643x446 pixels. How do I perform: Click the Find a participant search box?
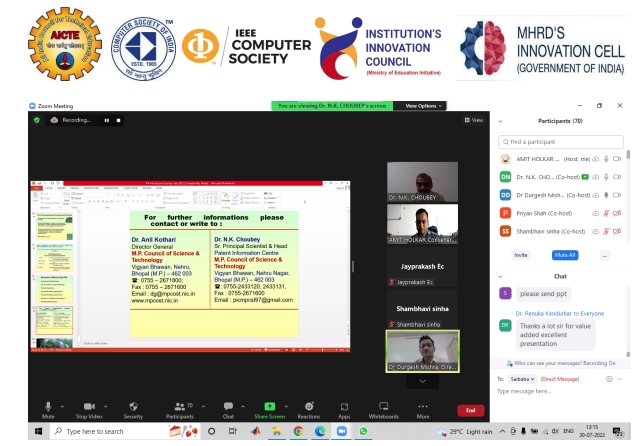coord(561,142)
